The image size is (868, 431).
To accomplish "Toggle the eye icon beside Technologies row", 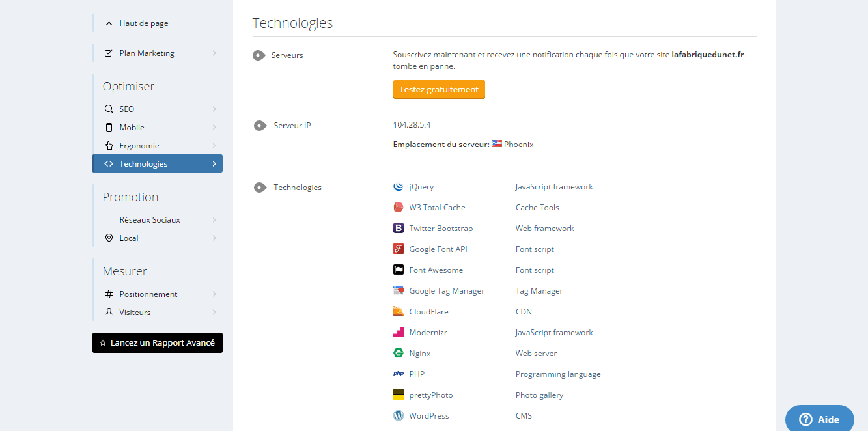I will [260, 188].
